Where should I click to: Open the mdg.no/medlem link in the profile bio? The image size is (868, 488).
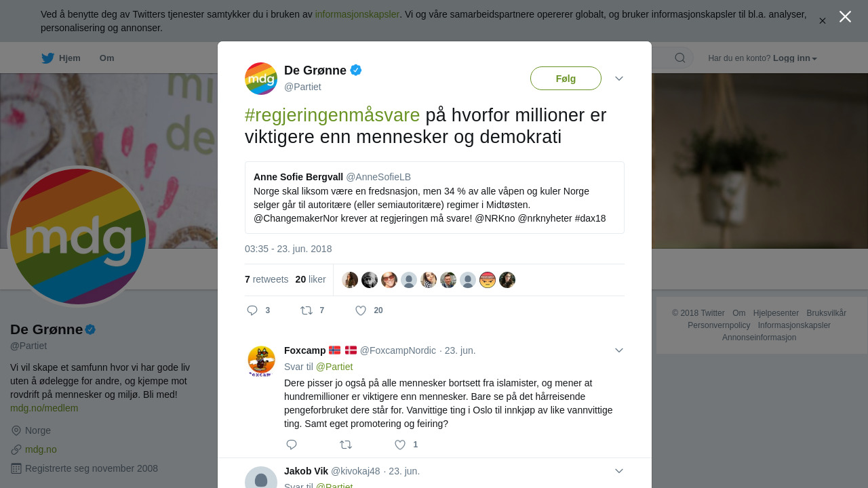[44, 408]
